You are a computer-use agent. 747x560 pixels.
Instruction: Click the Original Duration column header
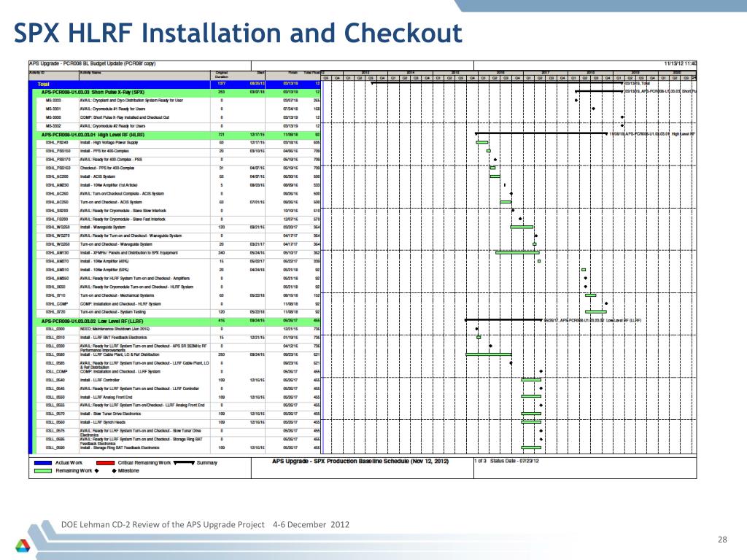222,75
